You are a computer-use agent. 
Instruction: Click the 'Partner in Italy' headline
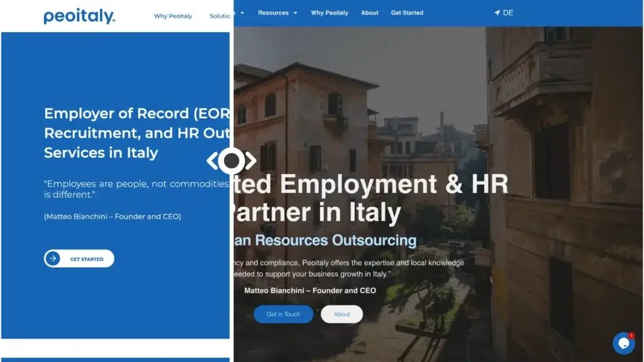pyautogui.click(x=318, y=212)
